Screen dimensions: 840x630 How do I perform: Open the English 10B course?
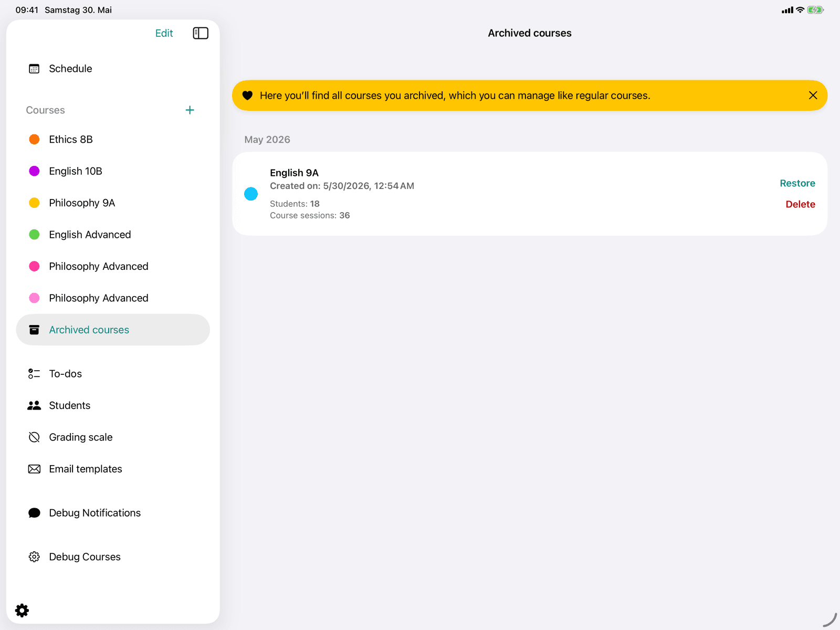(113, 171)
